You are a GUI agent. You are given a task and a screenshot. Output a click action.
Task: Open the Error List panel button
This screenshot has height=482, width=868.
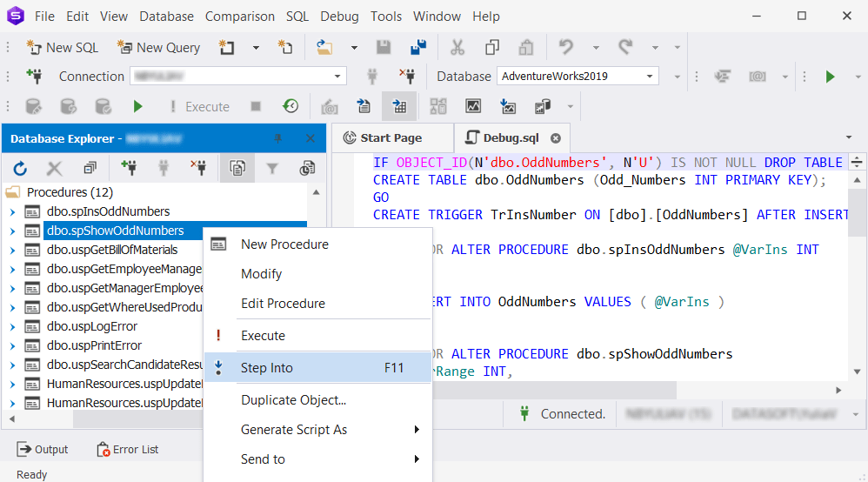click(128, 449)
